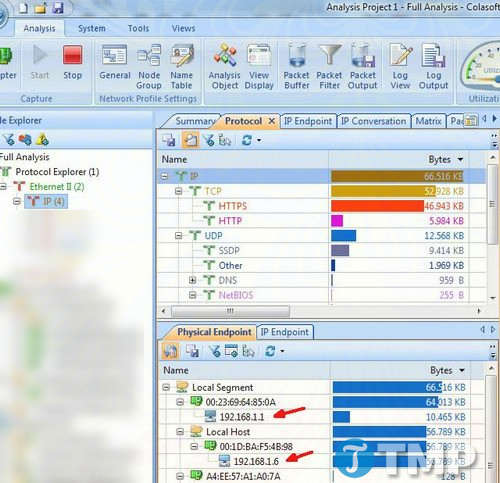The image size is (500, 483).
Task: Toggle the highlighted first icon in Physical Endpoint toolbar
Action: coord(170,351)
